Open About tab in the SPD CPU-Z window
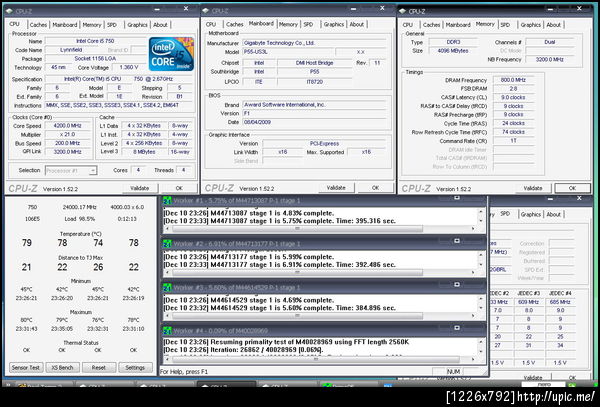This screenshot has height=407, width=600. click(x=553, y=215)
